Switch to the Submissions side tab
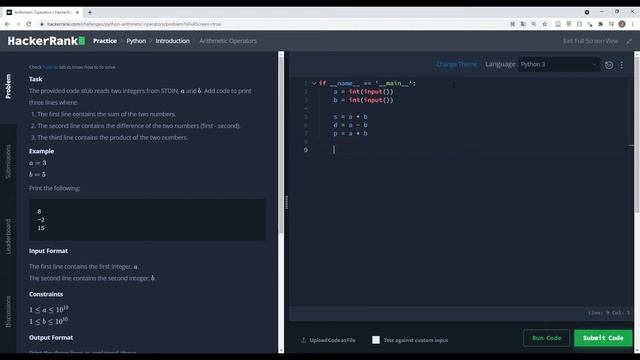This screenshot has width=640, height=360. pyautogui.click(x=8, y=162)
